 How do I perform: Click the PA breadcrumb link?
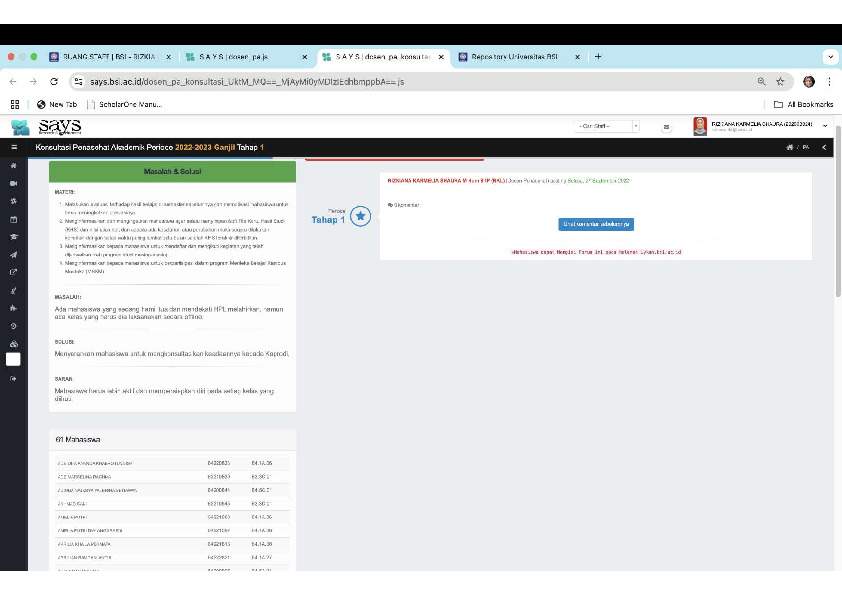point(805,147)
